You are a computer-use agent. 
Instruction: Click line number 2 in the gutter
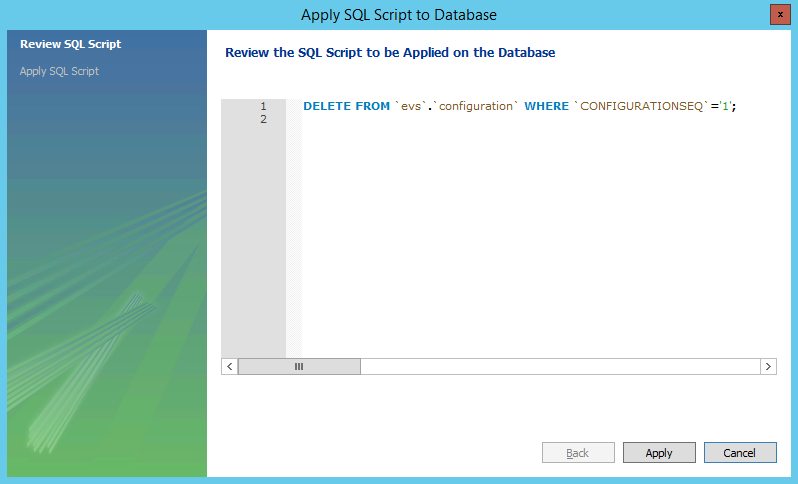point(263,120)
